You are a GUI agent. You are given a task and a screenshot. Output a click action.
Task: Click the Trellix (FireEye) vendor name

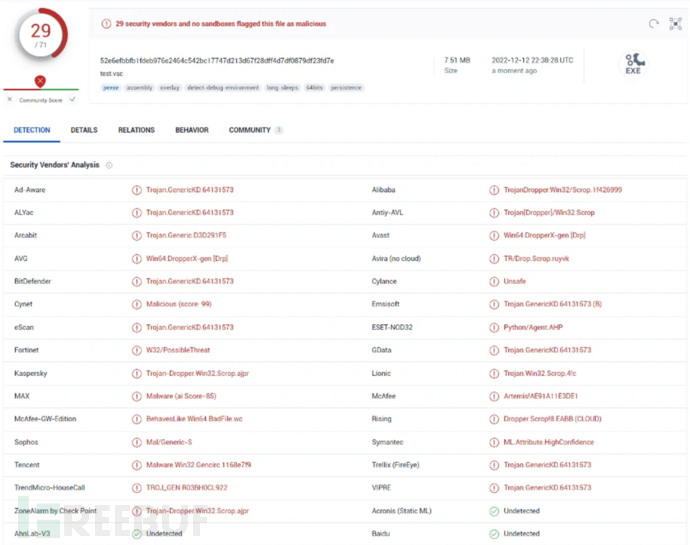[x=396, y=465]
